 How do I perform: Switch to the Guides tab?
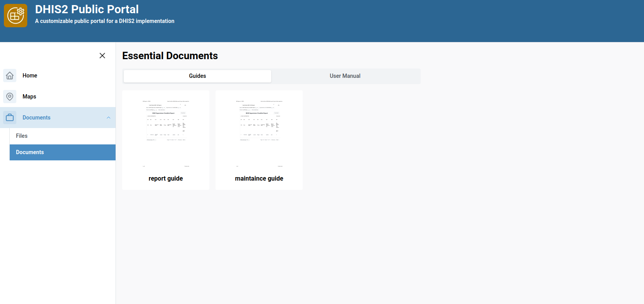(x=197, y=76)
